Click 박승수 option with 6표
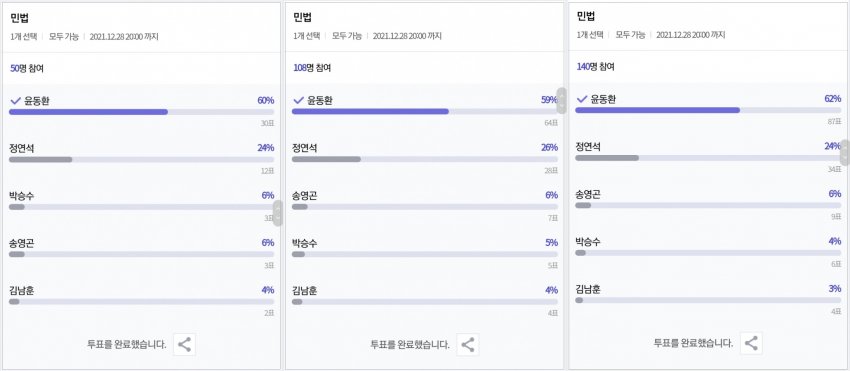Screen dimensions: 850x371 coord(708,251)
